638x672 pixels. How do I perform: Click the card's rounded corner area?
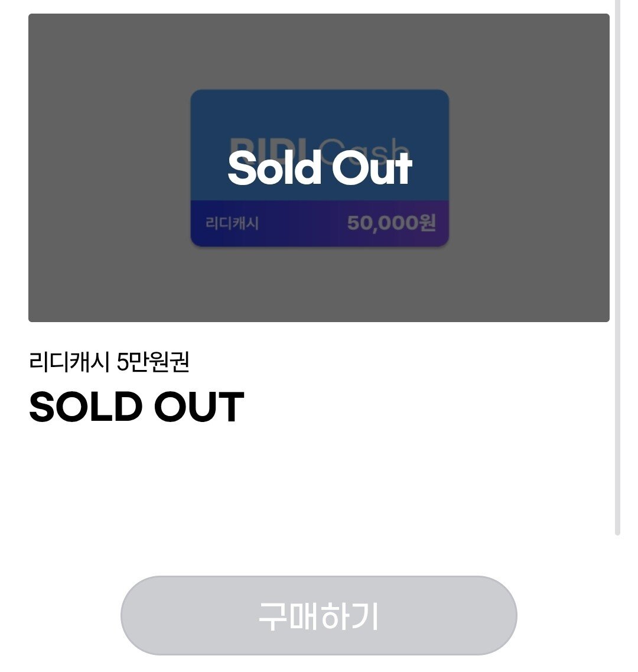(x=197, y=96)
